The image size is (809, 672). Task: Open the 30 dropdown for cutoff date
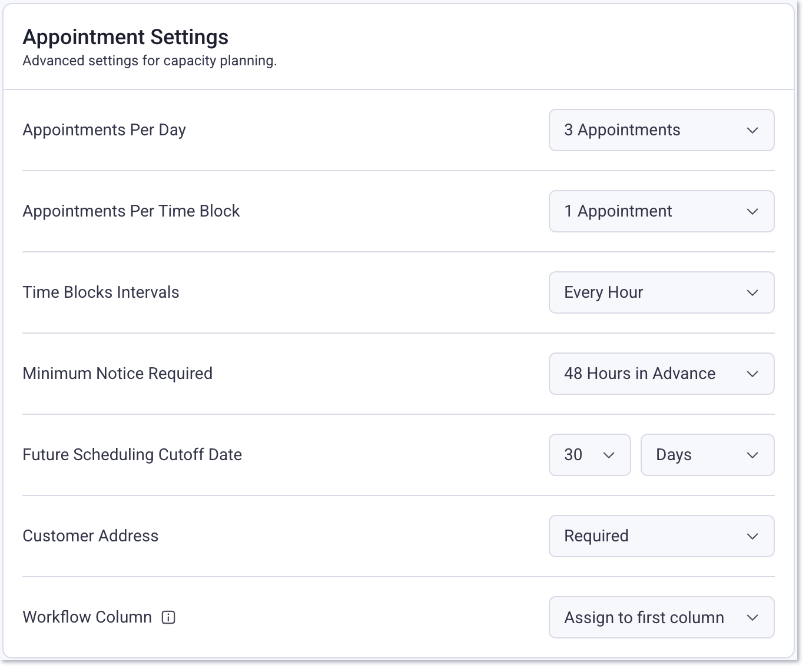(x=589, y=455)
